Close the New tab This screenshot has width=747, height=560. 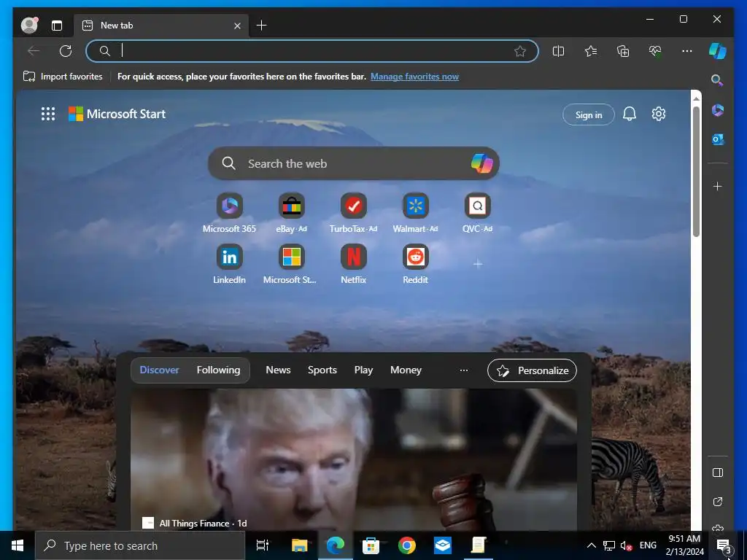[237, 26]
